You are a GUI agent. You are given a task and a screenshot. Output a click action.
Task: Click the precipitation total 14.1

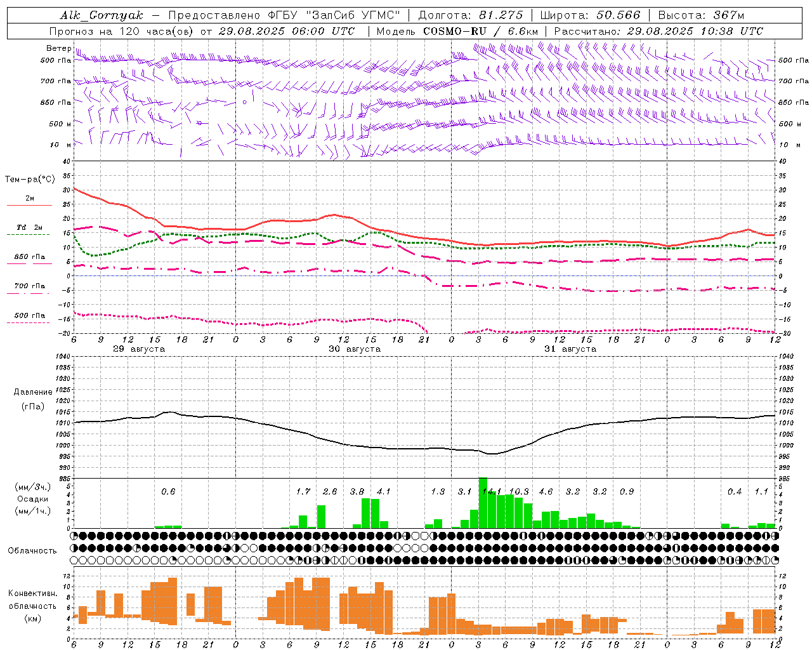pos(492,491)
